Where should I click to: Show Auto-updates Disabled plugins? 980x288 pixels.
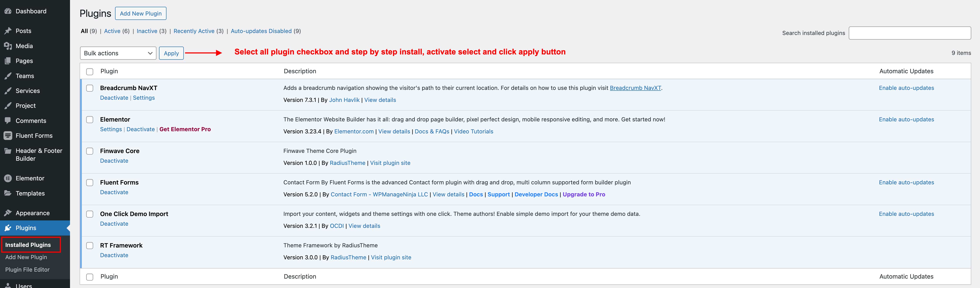(261, 31)
